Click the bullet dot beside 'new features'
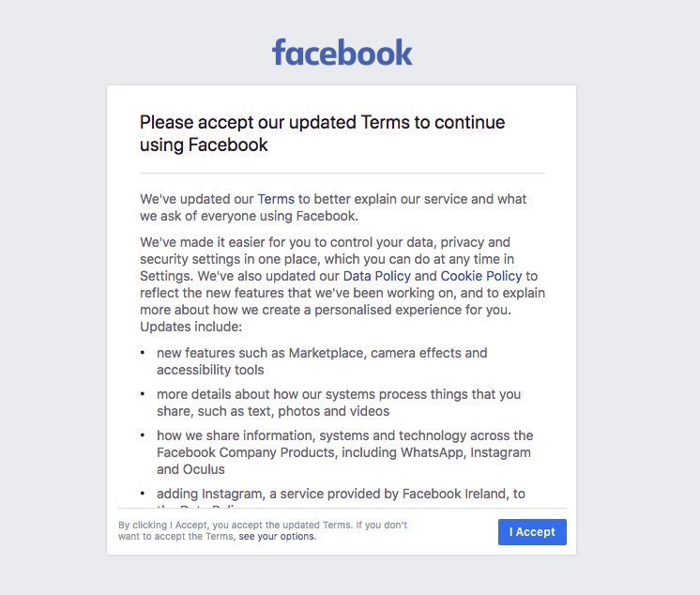This screenshot has height=595, width=700. coord(143,354)
